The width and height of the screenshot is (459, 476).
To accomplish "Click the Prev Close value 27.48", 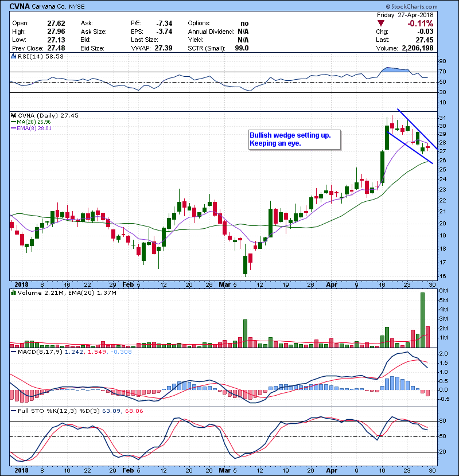I will [x=56, y=48].
